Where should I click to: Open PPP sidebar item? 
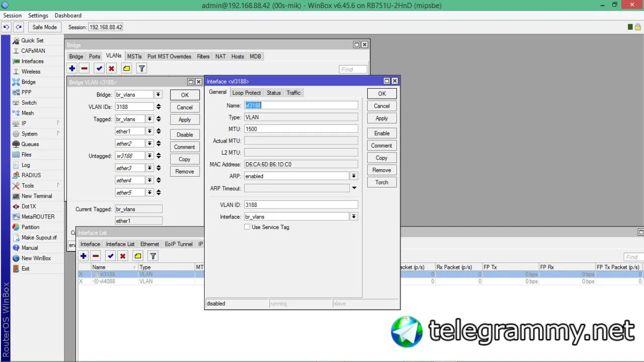coord(26,92)
